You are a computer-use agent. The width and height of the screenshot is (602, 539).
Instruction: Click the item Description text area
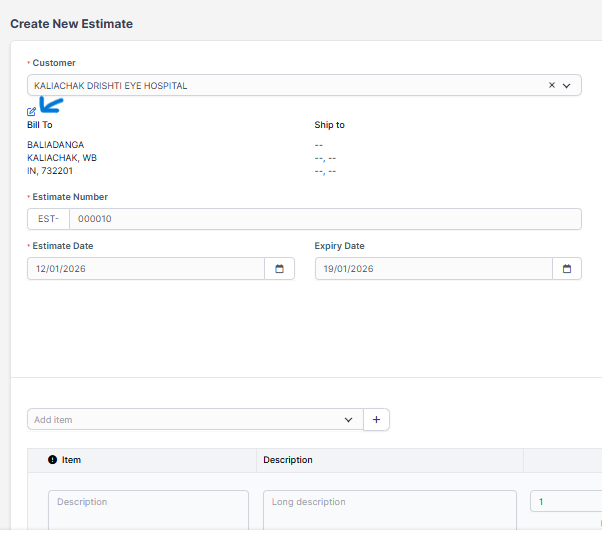[x=148, y=508]
